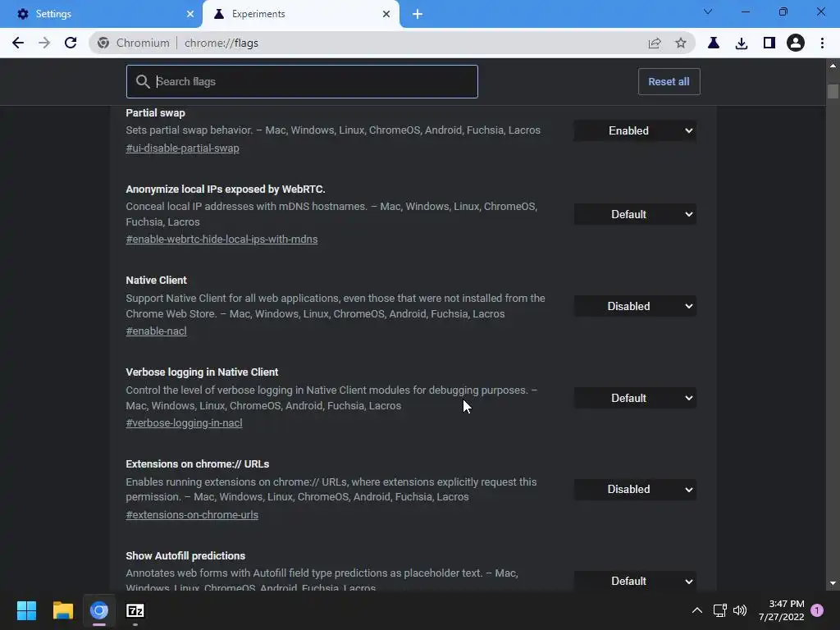
Task: Click the Show Autofill predictions title
Action: point(185,555)
